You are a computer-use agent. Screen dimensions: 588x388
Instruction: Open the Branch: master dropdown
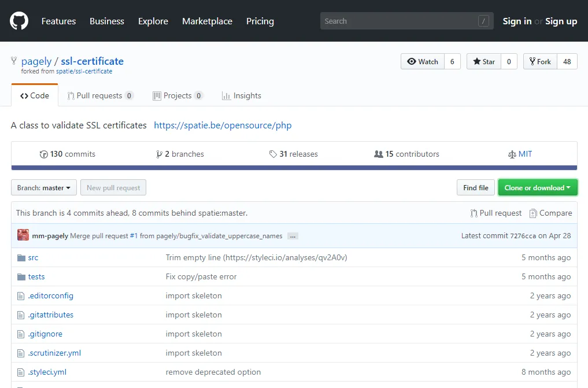(43, 187)
